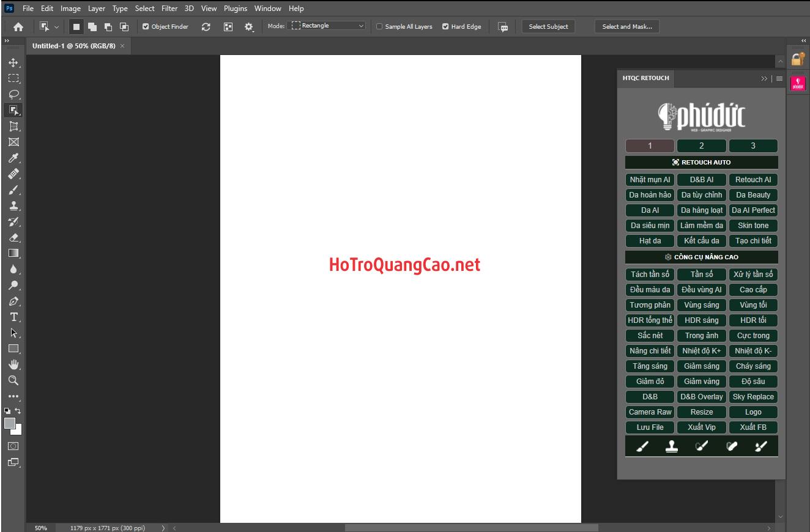Click the zoom percentage field in status bar
This screenshot has width=810, height=532.
pos(41,528)
